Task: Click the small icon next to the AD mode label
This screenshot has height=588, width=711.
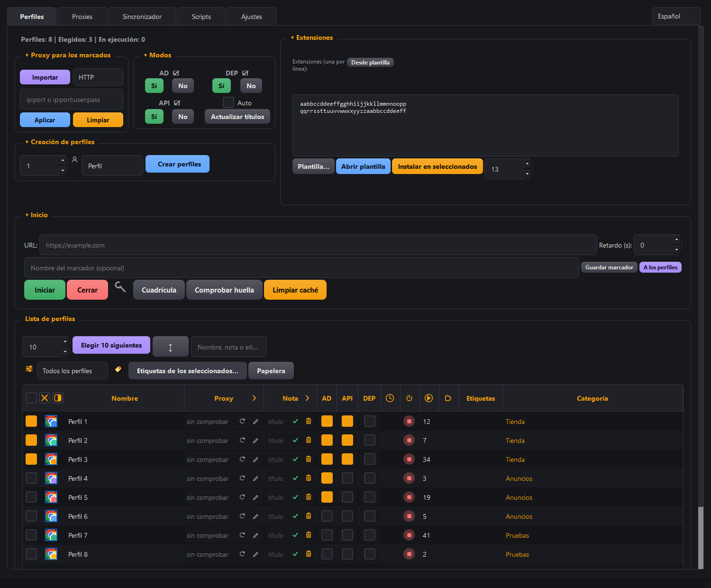Action: click(176, 73)
